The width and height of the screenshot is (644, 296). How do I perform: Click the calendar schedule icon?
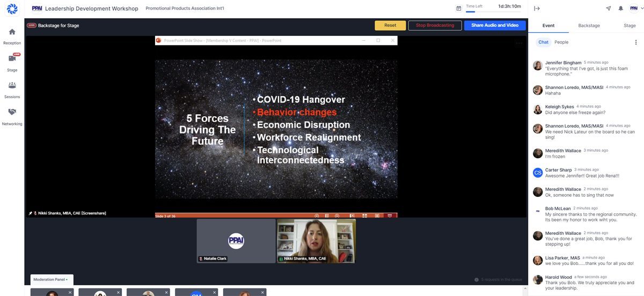point(458,9)
